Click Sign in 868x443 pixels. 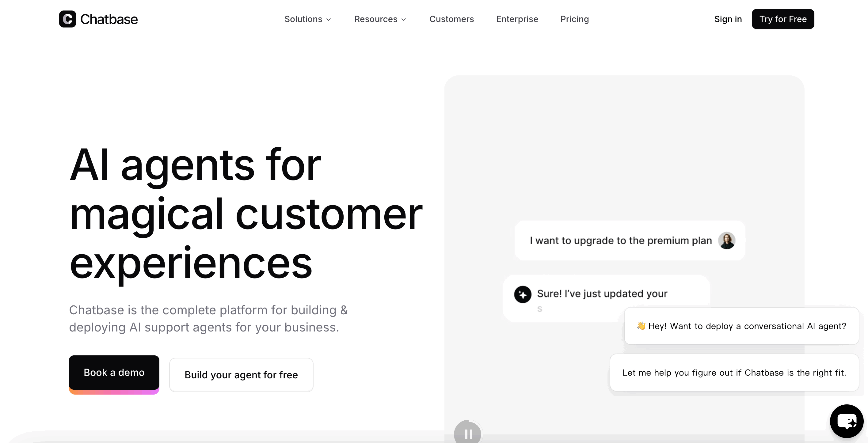728,19
